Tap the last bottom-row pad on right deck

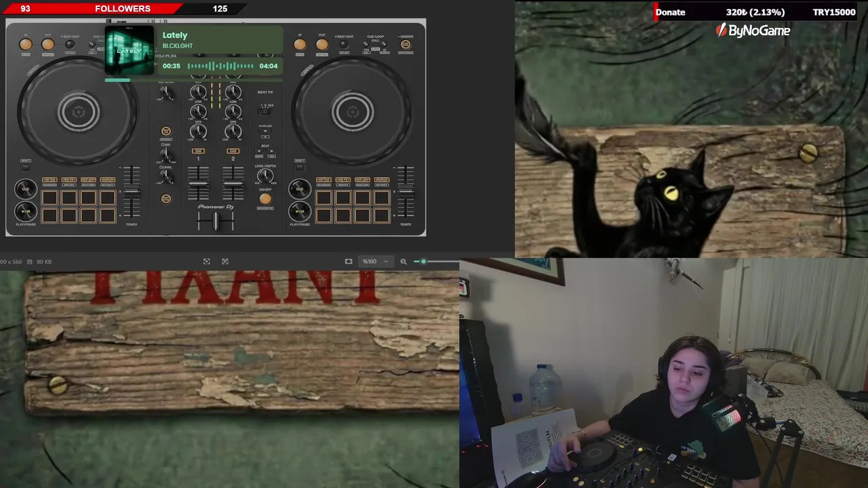(x=382, y=216)
